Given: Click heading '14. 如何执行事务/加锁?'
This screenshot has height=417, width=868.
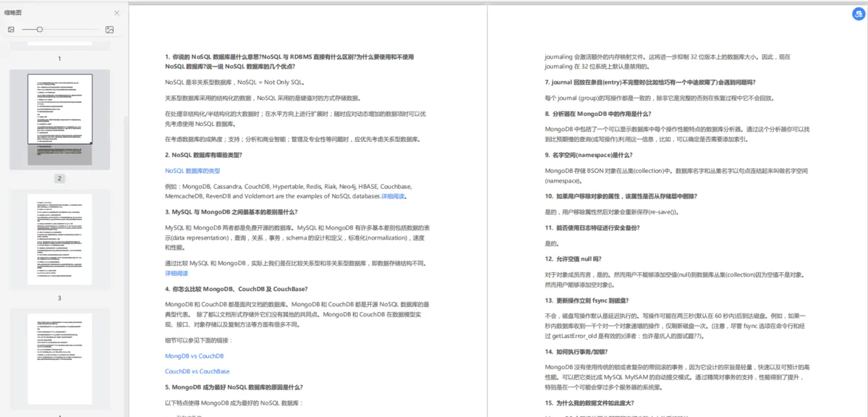Looking at the screenshot, I should (576, 351).
